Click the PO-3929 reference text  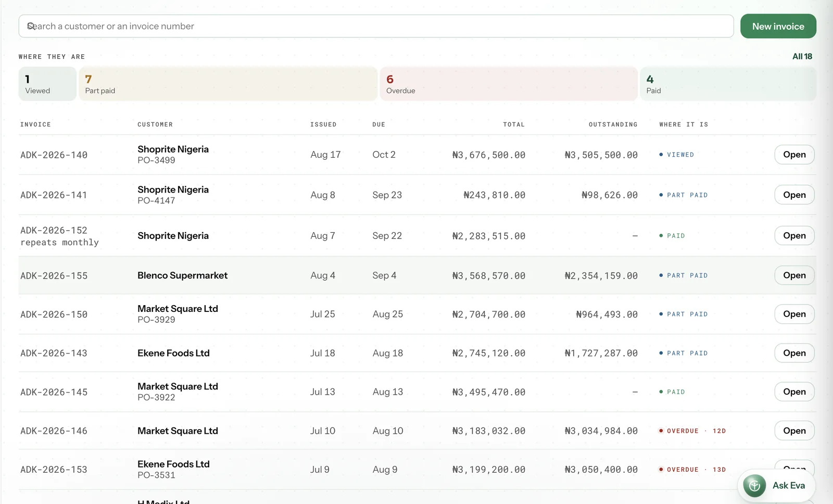click(x=156, y=320)
